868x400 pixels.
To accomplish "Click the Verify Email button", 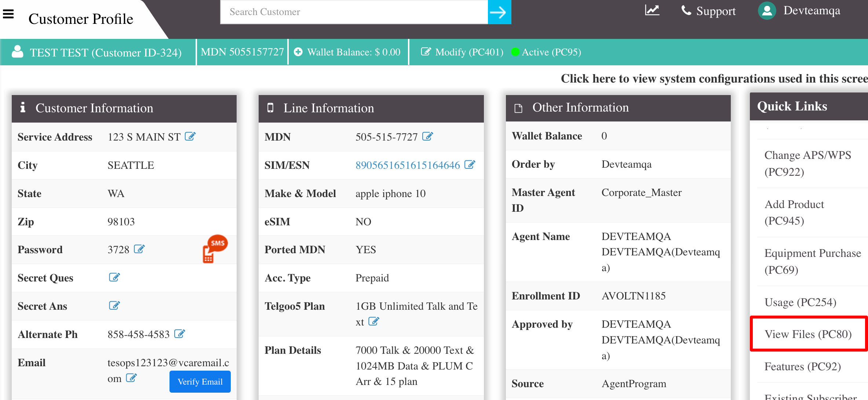I will 200,382.
